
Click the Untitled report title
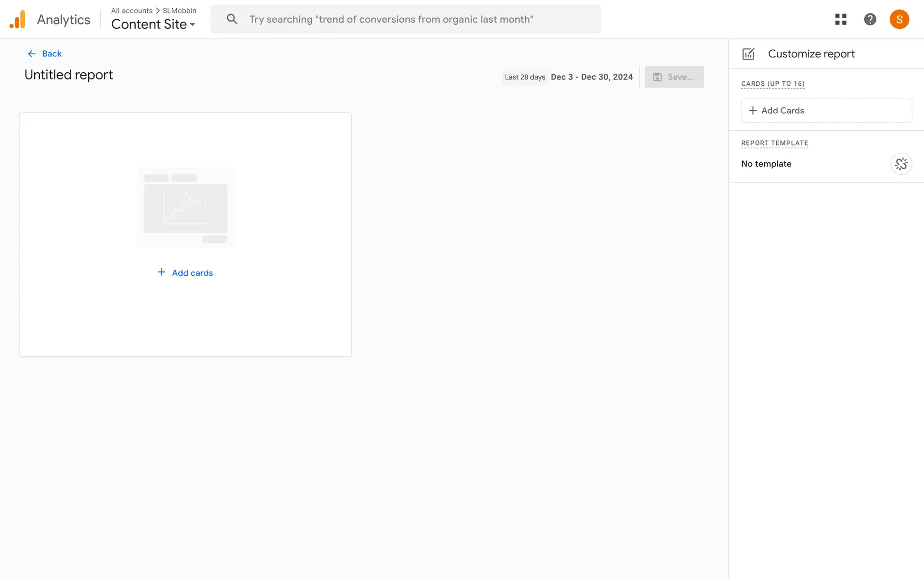point(68,75)
